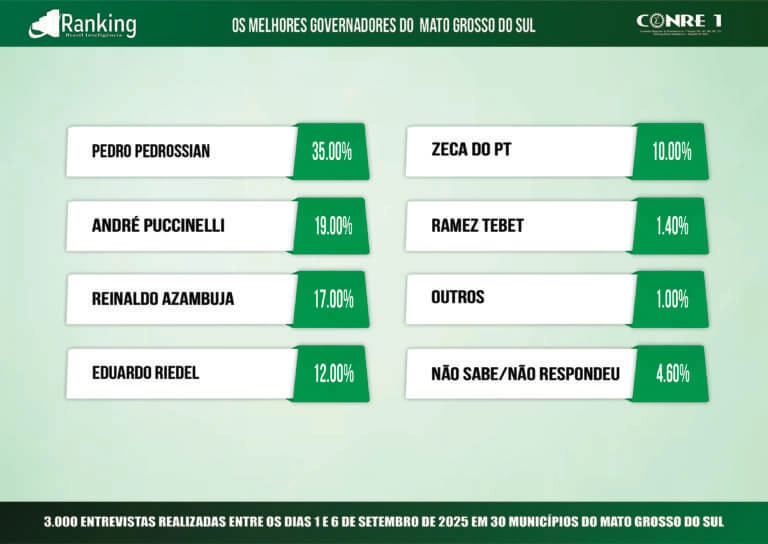Viewport: 768px width, 544px height.
Task: Choose the Ramez Tebet name bar
Action: tap(520, 226)
